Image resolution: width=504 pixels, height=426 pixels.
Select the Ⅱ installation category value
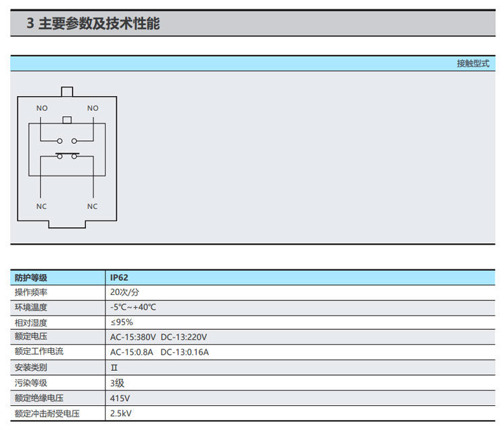tap(114, 368)
